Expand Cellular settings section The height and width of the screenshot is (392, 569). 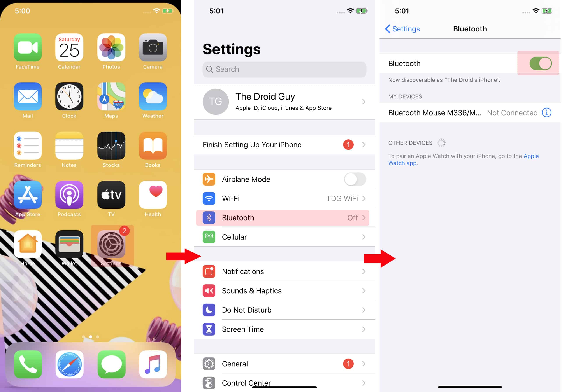pyautogui.click(x=285, y=237)
